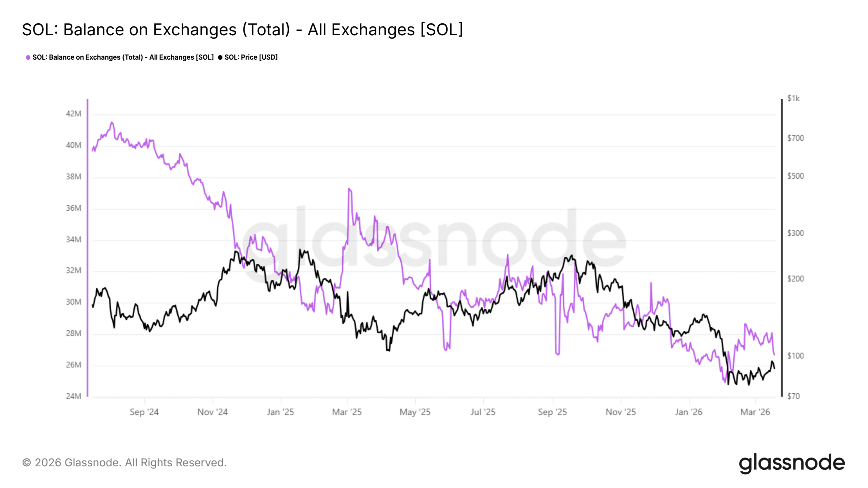Select the Sep '24 x-axis label
868x488 pixels.
pos(144,412)
